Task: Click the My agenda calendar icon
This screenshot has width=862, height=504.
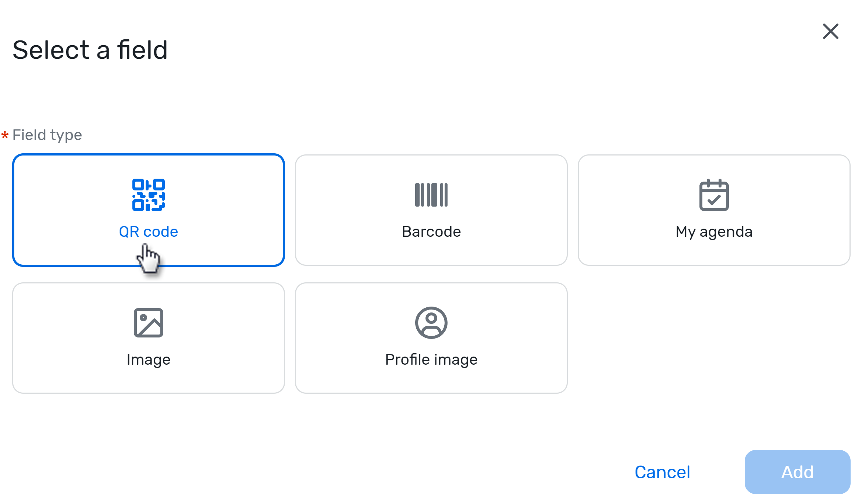Action: point(714,195)
